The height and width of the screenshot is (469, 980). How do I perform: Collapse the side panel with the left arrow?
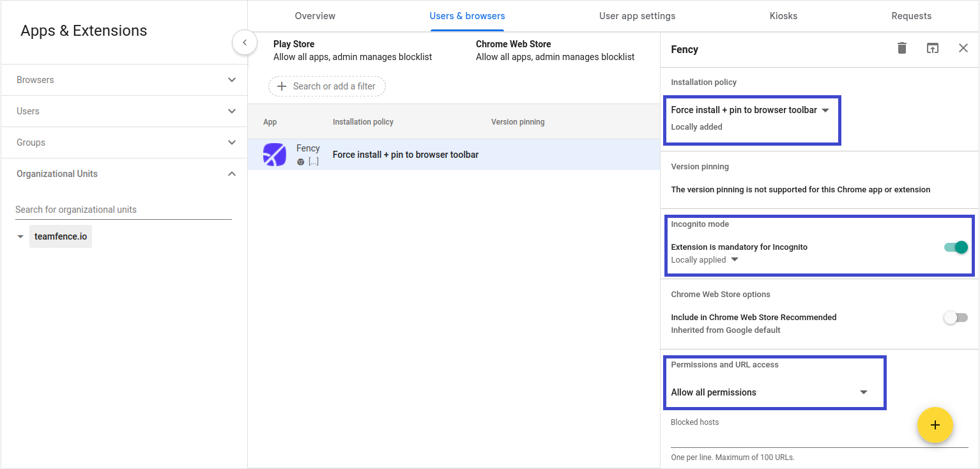pos(245,42)
